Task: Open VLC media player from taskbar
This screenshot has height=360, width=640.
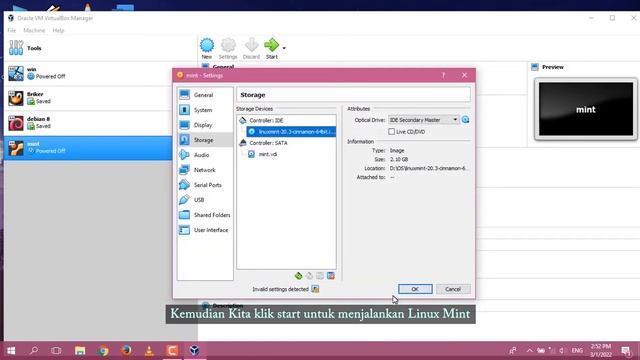Action: [x=149, y=351]
